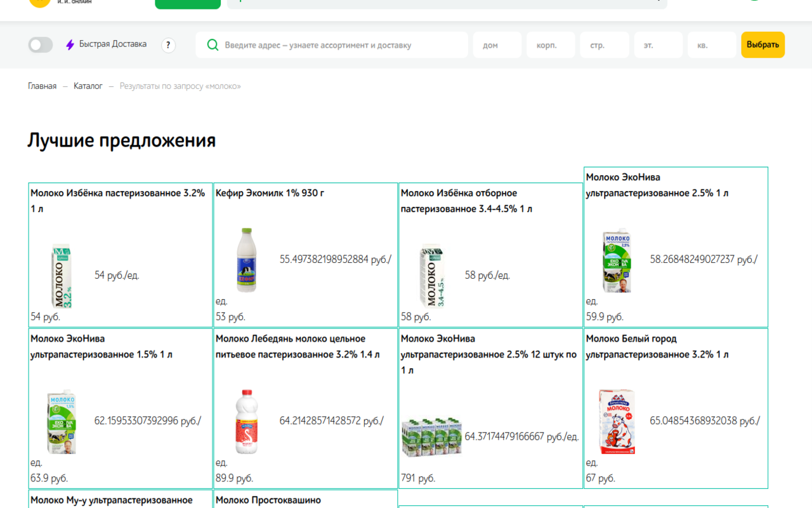
Task: Open Молоко Избёнка пастеризованное 3.2% title
Action: click(x=118, y=201)
